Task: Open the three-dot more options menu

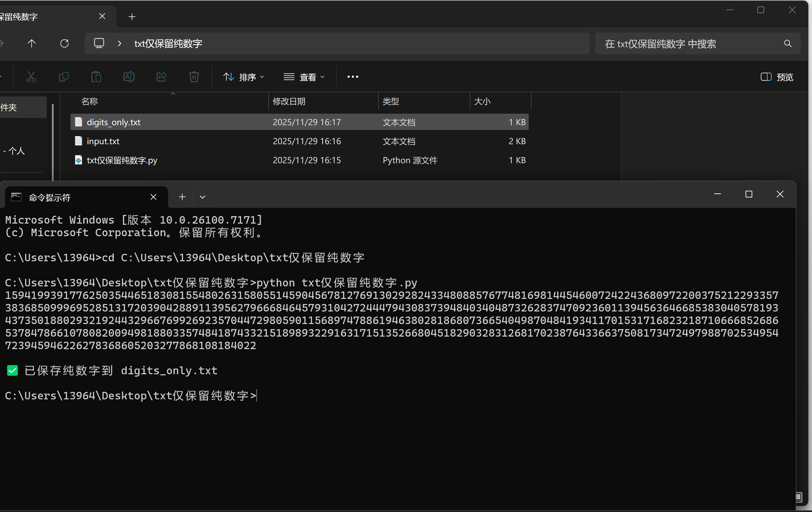Action: pos(353,77)
